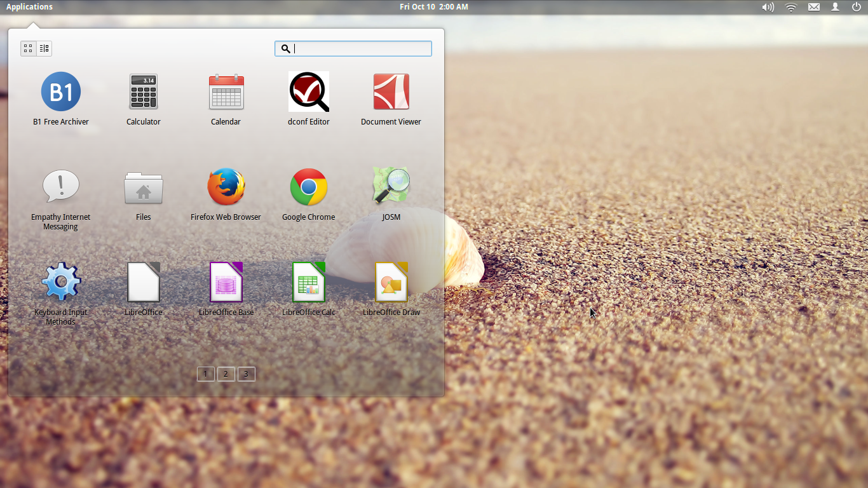Screen dimensions: 868x488
Task: Click the 'Google Chrome' label text
Action: pos(309,217)
